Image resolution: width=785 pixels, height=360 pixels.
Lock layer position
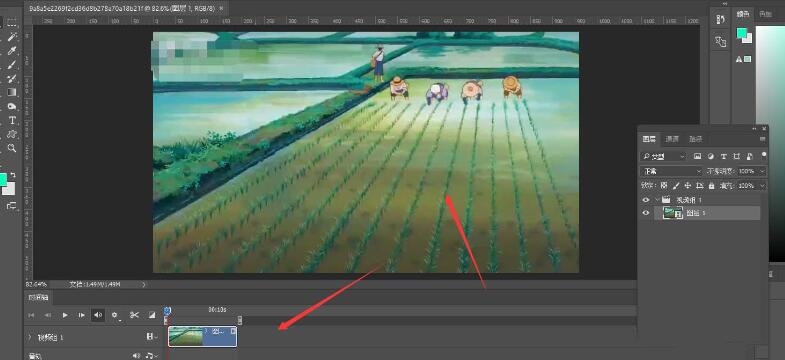pos(687,185)
